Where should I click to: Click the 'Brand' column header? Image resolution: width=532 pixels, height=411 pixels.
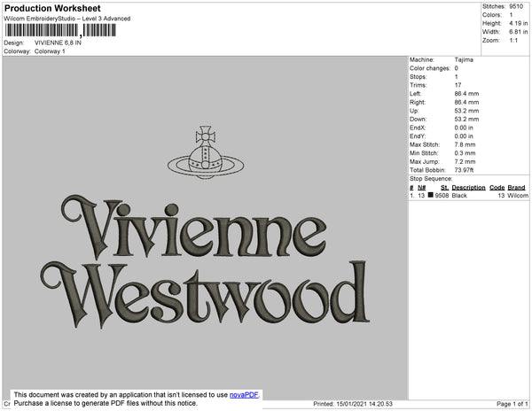pyautogui.click(x=516, y=188)
